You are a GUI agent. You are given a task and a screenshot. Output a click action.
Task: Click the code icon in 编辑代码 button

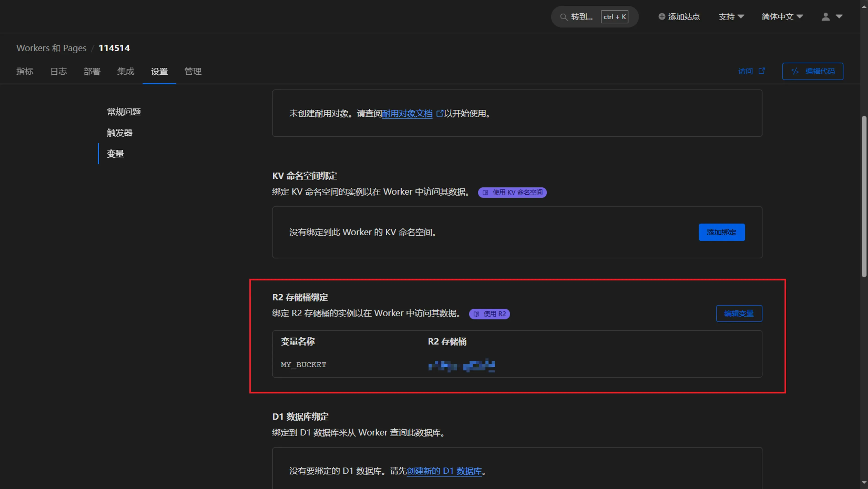[x=795, y=71]
